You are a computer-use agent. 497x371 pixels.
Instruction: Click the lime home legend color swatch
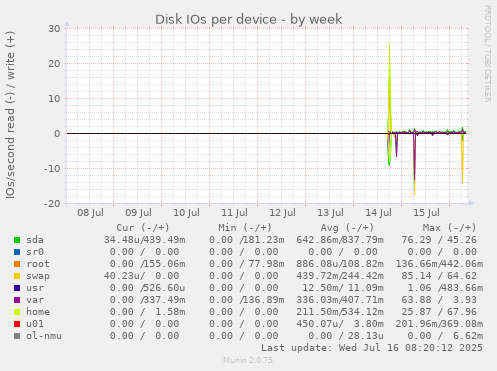17,312
